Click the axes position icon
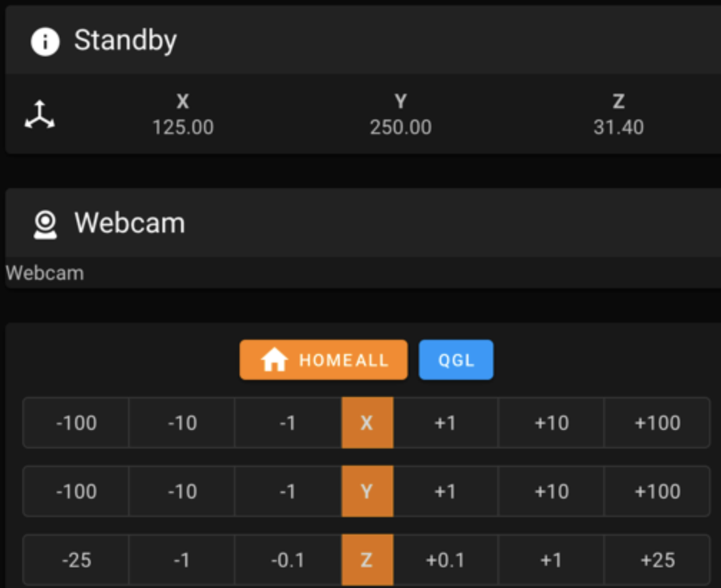The image size is (721, 588). [x=39, y=115]
